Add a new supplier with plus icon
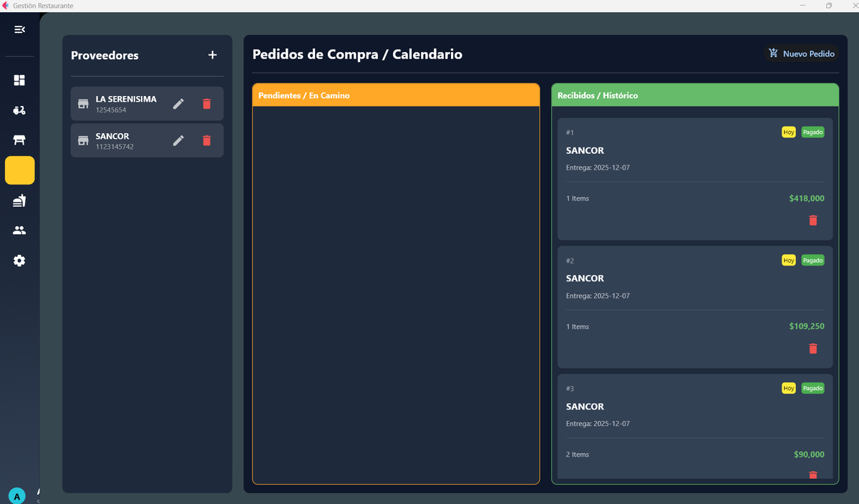Viewport: 859px width, 504px height. 212,55
